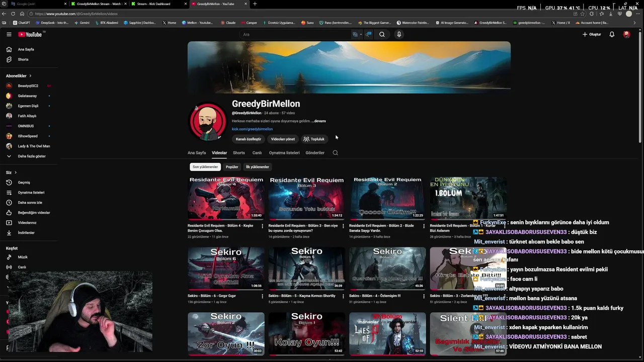Expand Daha fazla göster subscriptions
The height and width of the screenshot is (362, 644).
[29, 156]
